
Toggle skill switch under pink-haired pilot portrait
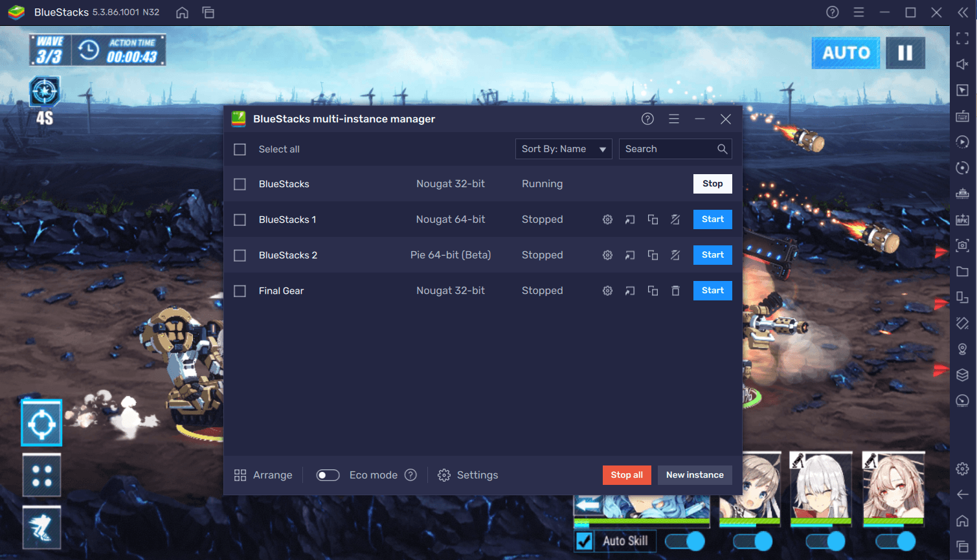coord(895,541)
